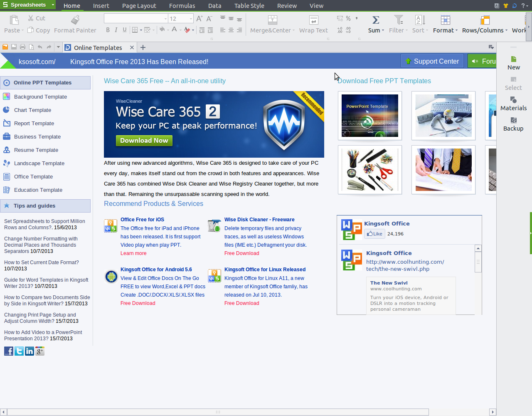Toggle align right for cell text
This screenshot has width=532, height=416.
tap(239, 30)
